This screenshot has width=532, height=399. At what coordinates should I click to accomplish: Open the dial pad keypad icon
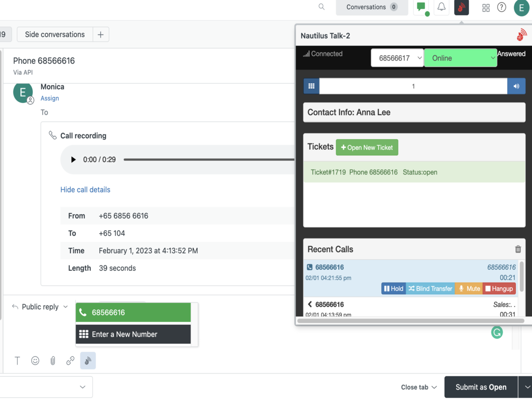click(311, 86)
